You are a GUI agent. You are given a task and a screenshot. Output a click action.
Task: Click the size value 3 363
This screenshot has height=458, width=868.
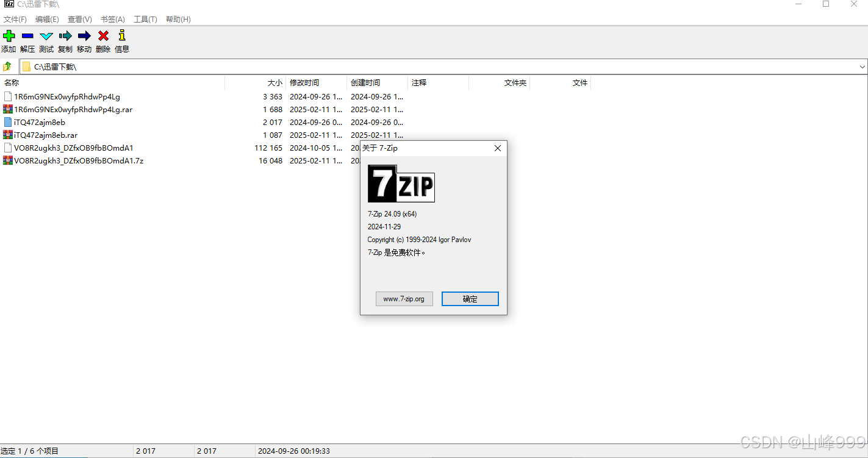(x=273, y=96)
